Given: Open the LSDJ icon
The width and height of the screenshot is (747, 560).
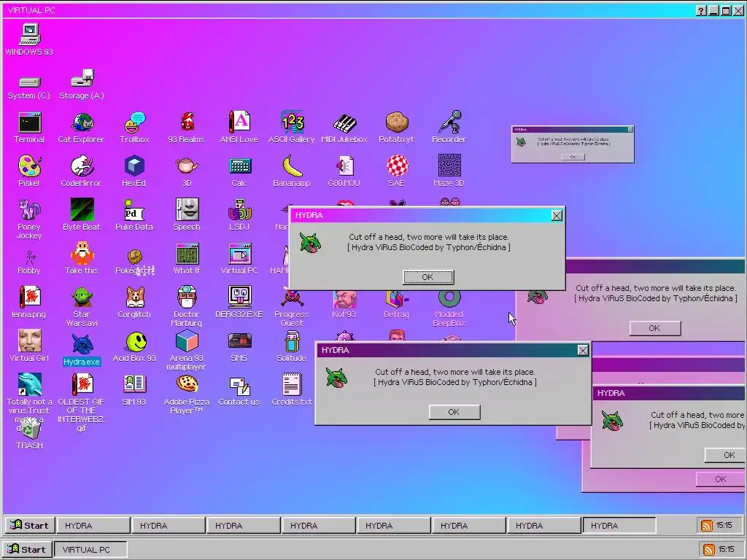Looking at the screenshot, I should [x=239, y=210].
